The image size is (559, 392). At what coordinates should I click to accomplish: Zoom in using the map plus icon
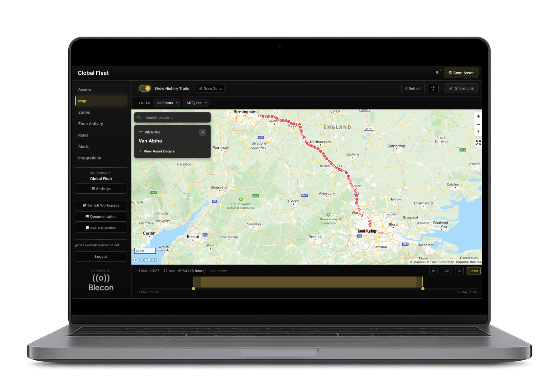[x=478, y=116]
